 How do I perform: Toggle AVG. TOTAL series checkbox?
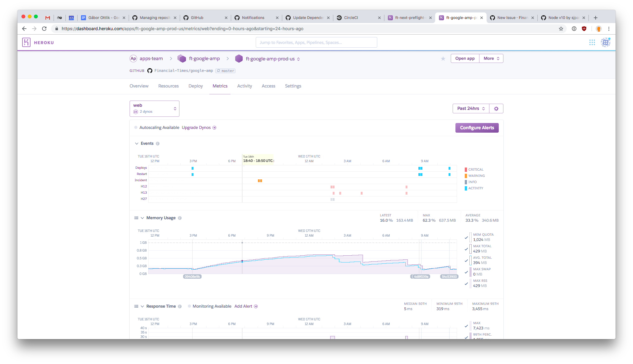[466, 261]
